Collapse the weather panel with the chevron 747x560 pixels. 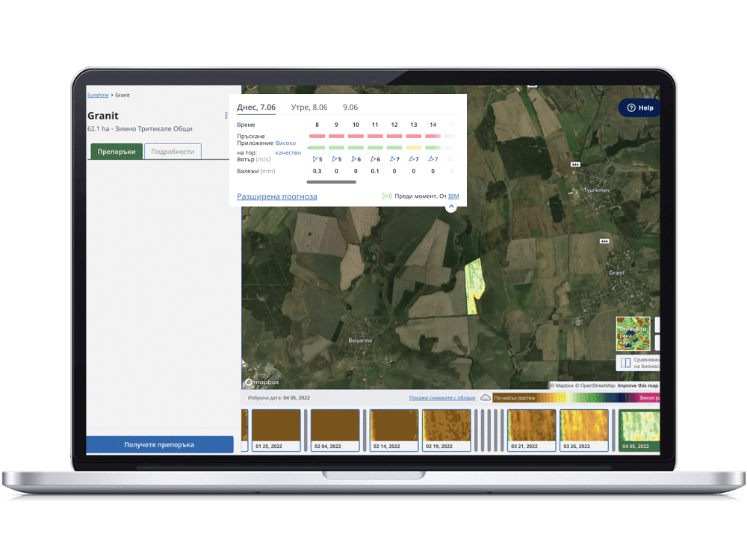[451, 207]
